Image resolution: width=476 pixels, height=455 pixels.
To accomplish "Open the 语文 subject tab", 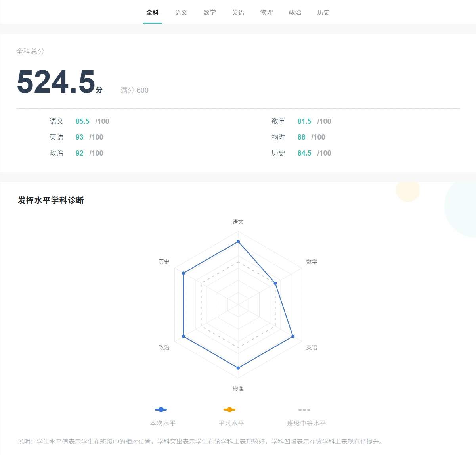I will coord(181,12).
